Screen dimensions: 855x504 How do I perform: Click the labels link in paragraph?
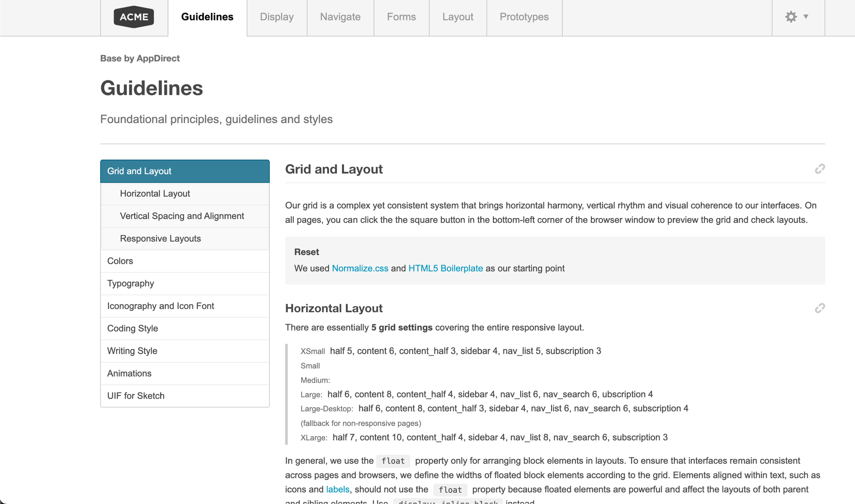coord(338,489)
